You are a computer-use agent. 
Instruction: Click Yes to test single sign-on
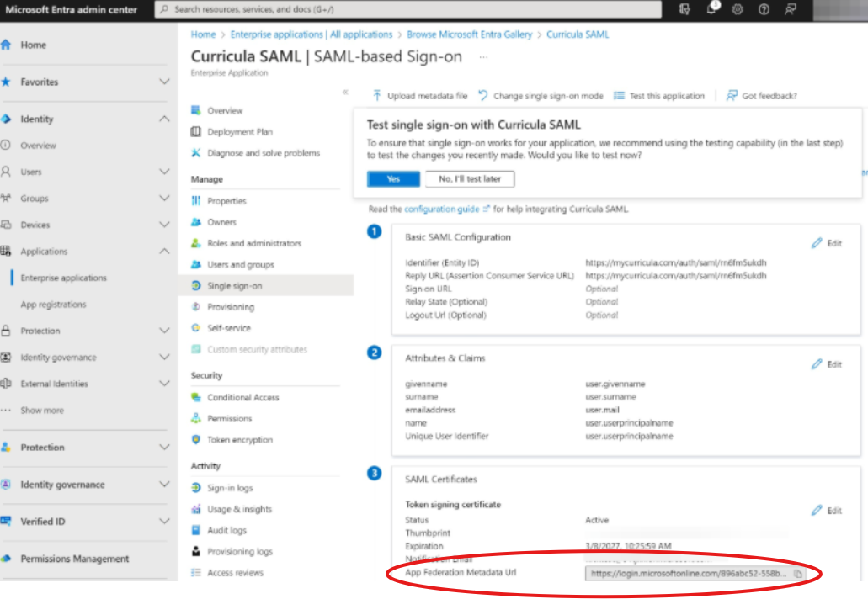(394, 178)
